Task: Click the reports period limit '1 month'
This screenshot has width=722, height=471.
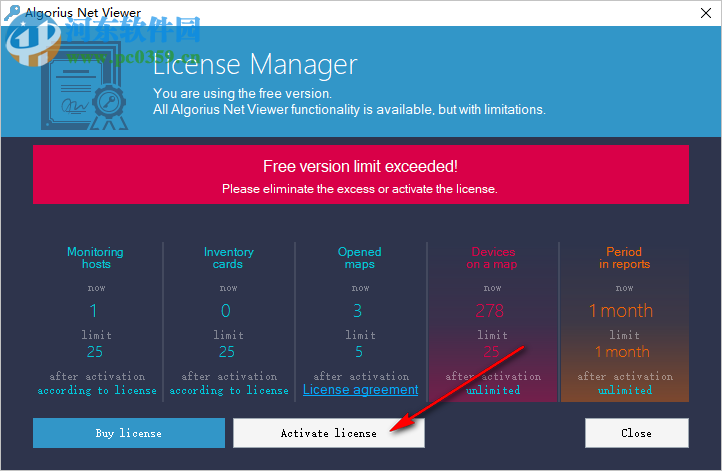Action: pos(622,352)
